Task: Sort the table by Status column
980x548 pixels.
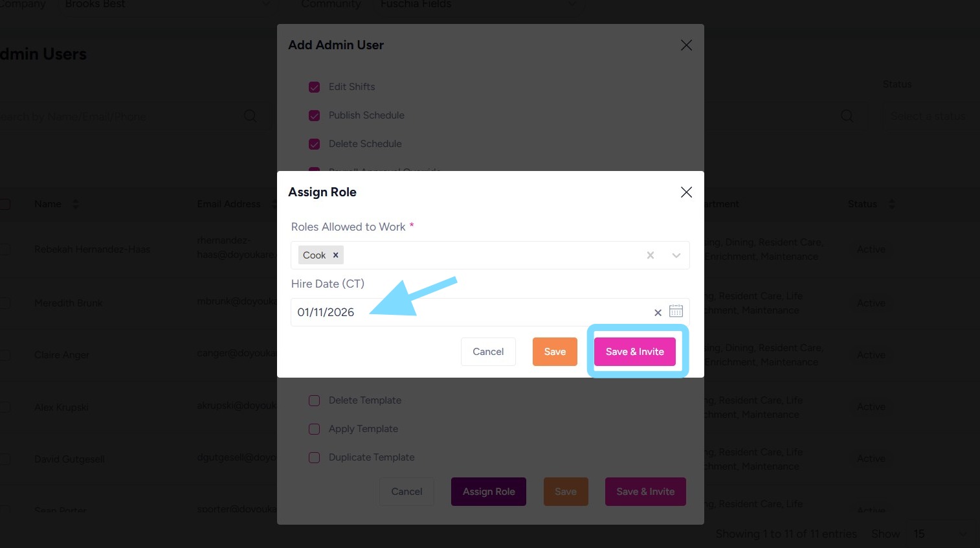Action: (891, 204)
